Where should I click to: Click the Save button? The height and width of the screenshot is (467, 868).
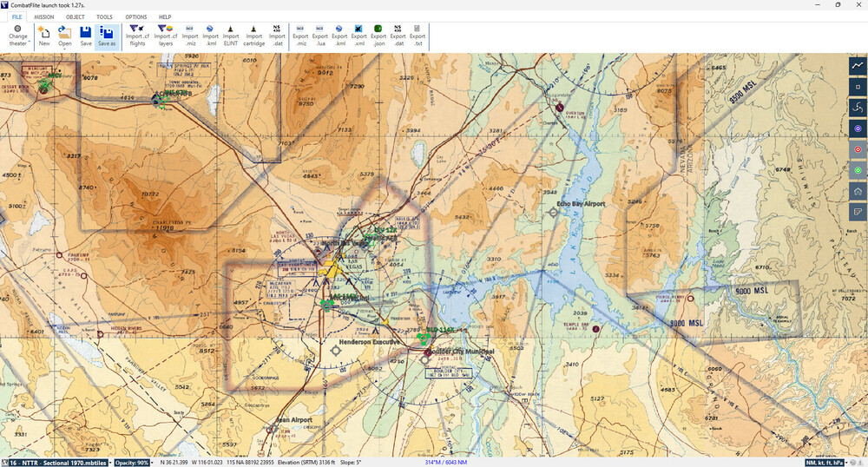[x=86, y=35]
